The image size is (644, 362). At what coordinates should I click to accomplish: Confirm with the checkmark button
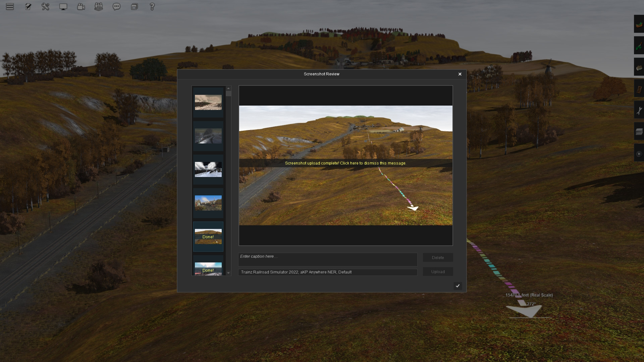(458, 286)
